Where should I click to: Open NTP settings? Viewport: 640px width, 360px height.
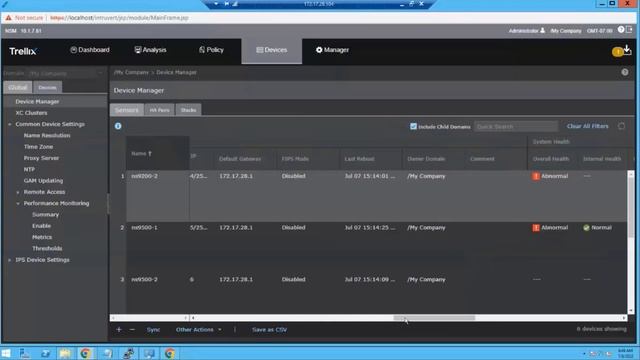pos(29,169)
